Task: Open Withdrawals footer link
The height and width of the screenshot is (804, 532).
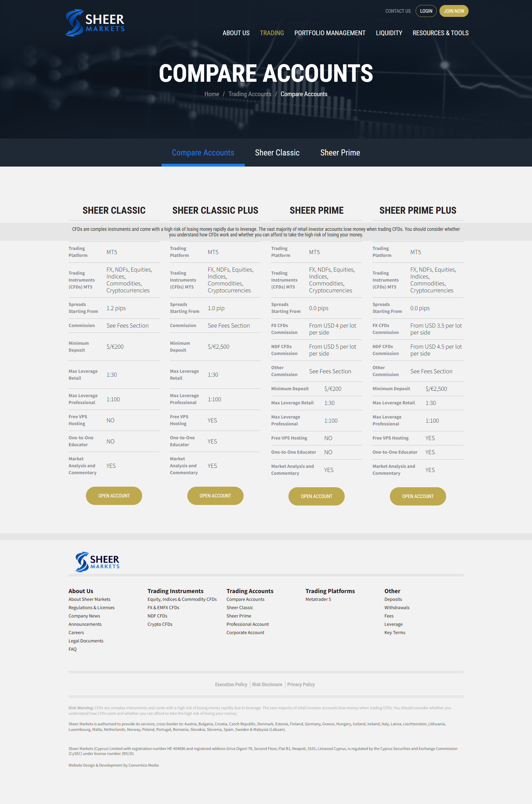Action: tap(397, 608)
